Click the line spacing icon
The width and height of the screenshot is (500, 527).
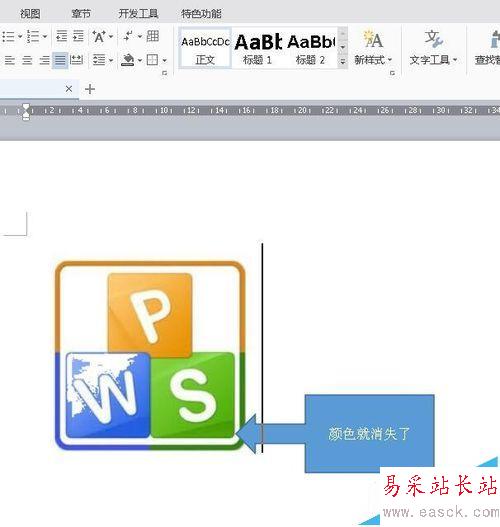[99, 60]
